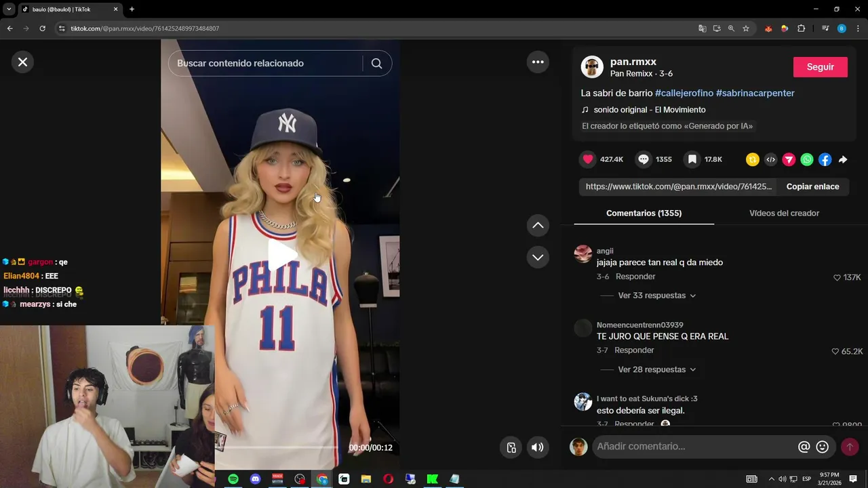Go back with the browser back arrow
This screenshot has width=868, height=488.
tap(9, 28)
